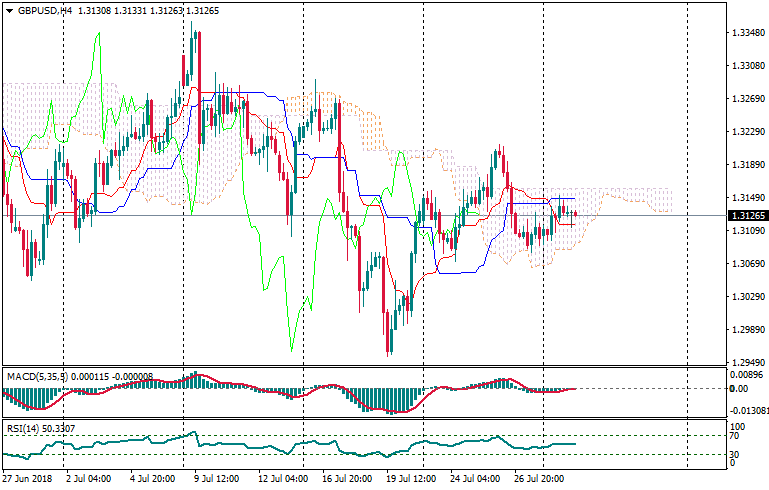
Task: Click the 24 Jul 04:00 time label
Action: [x=476, y=479]
